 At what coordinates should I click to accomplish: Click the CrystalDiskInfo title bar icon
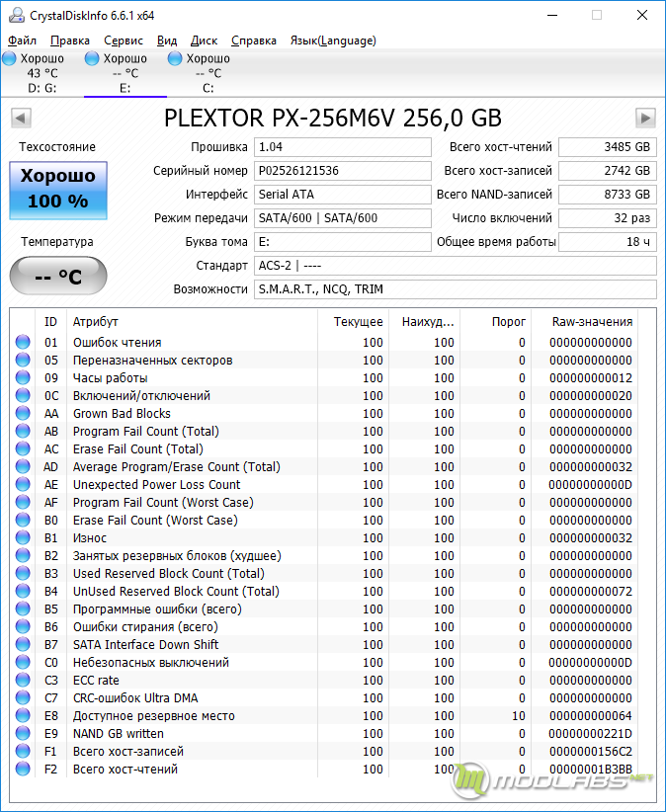click(16, 16)
